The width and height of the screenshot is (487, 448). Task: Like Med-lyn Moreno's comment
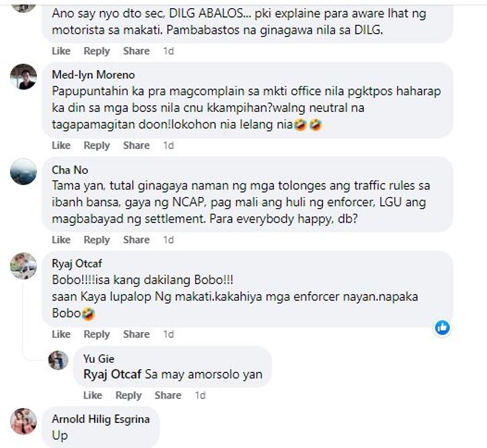[x=61, y=145]
